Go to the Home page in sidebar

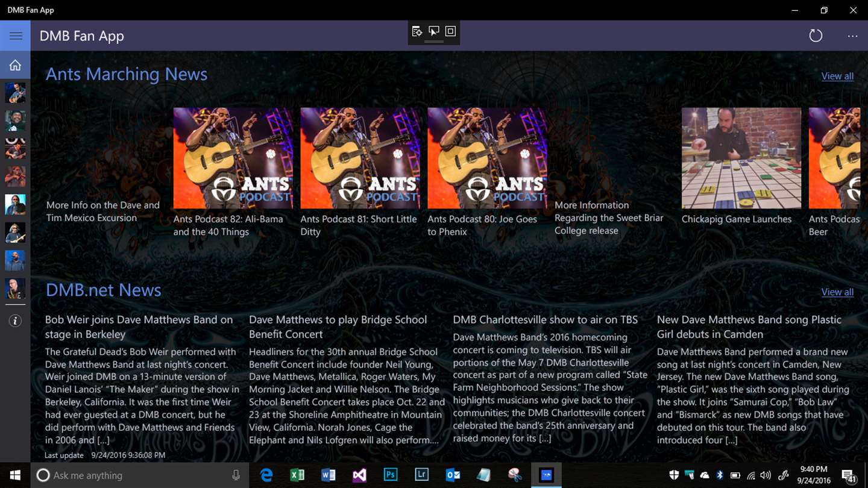coord(15,65)
